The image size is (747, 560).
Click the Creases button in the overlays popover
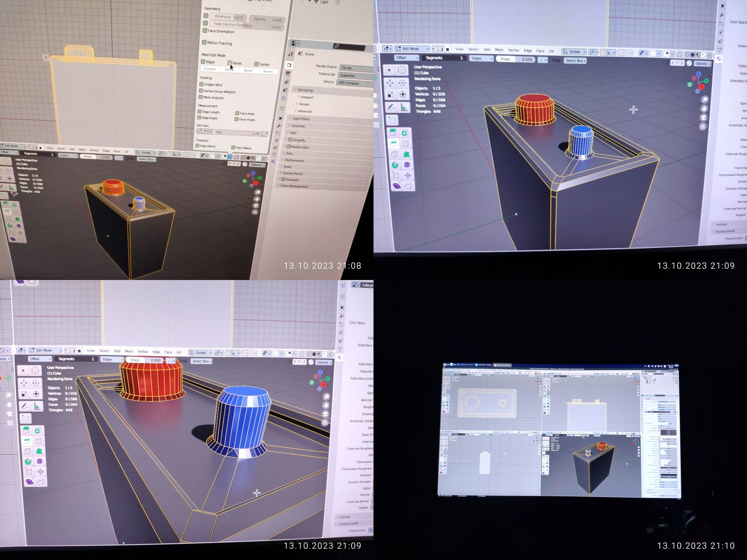[210, 69]
